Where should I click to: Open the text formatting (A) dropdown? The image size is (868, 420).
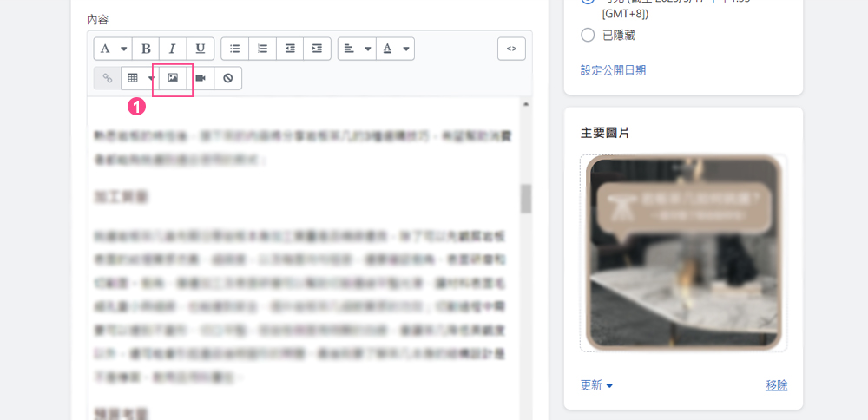pyautogui.click(x=113, y=49)
